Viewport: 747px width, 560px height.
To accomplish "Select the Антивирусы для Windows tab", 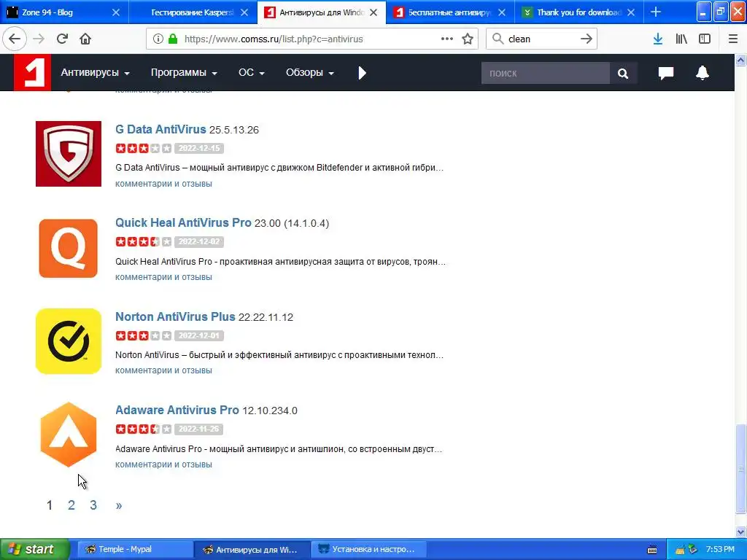I will (x=322, y=12).
